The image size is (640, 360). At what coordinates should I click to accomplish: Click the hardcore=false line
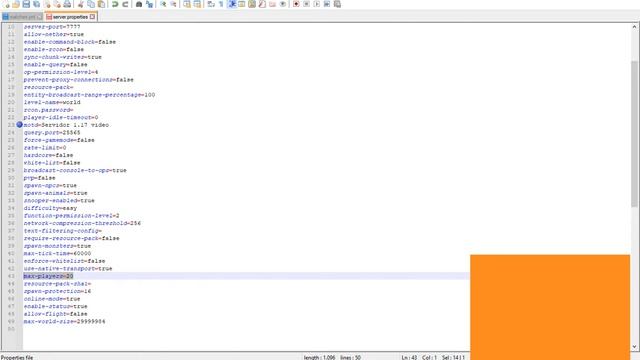click(x=48, y=155)
